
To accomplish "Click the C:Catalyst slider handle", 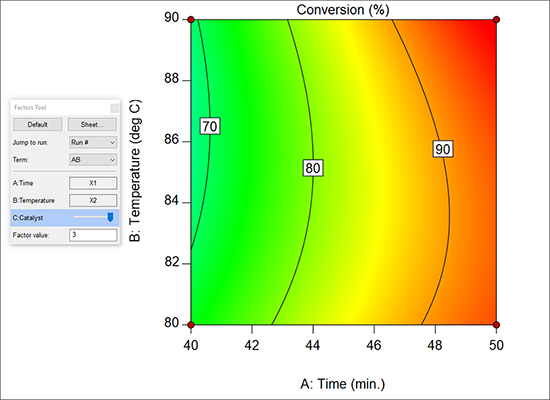I will [x=110, y=217].
